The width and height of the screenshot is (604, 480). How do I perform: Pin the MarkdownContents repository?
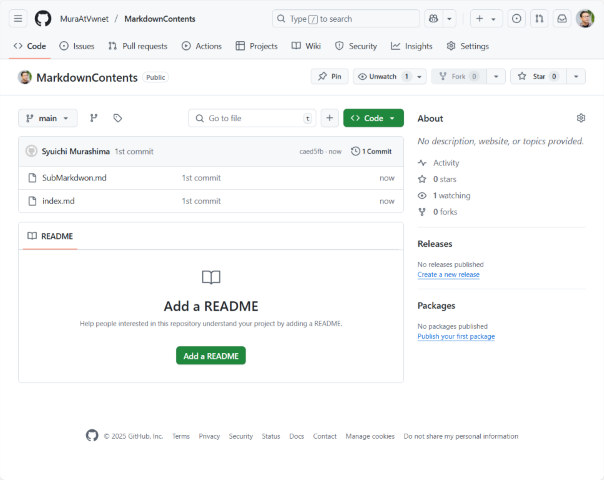point(329,77)
